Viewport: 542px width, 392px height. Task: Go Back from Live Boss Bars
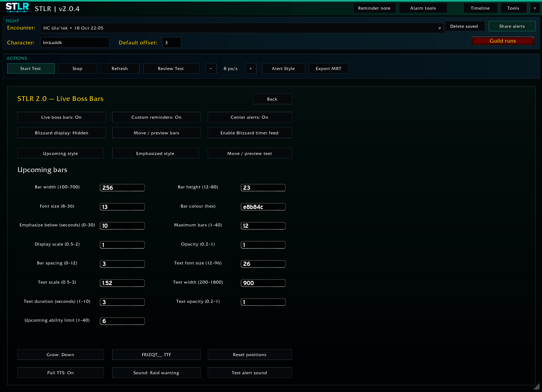(x=272, y=99)
